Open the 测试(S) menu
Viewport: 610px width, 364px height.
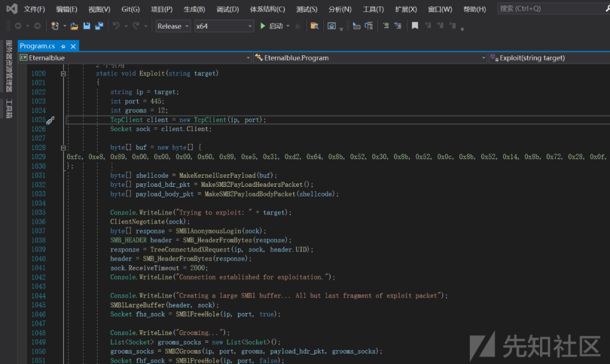click(x=307, y=9)
